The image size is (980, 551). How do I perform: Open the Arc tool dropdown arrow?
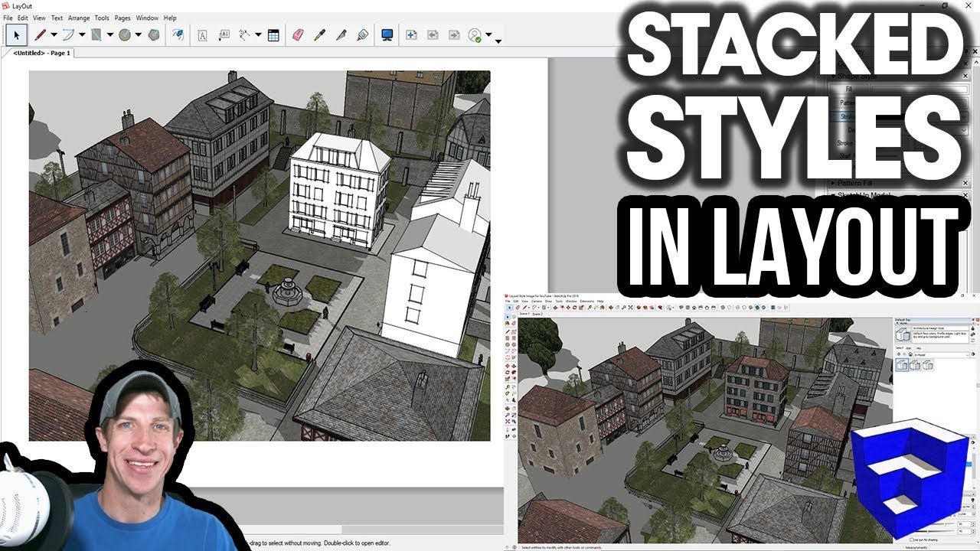(x=82, y=34)
